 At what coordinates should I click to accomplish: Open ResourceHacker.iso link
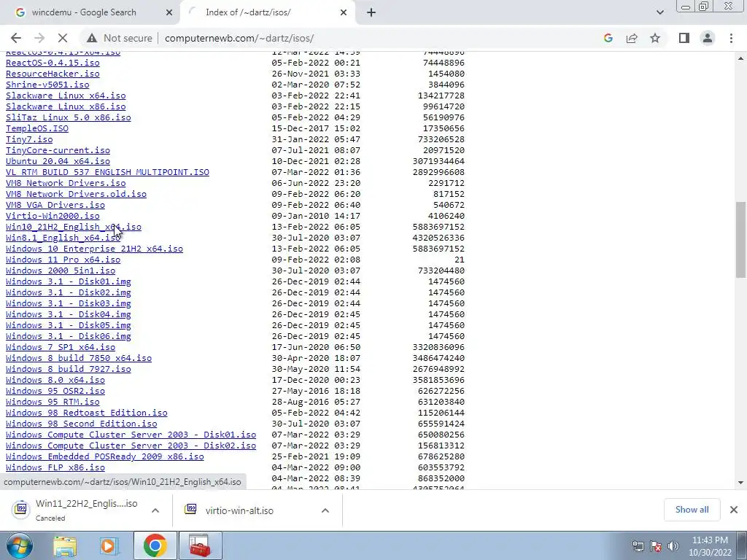point(53,74)
